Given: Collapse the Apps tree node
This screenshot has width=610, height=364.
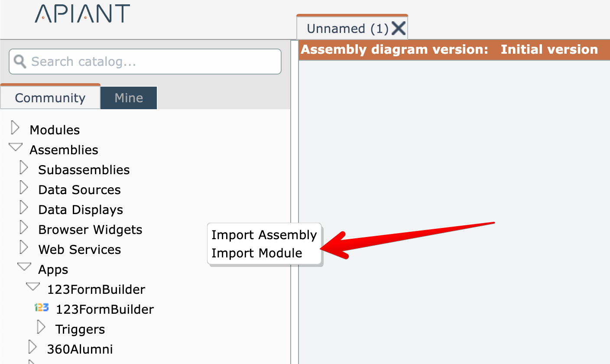Looking at the screenshot, I should [24, 267].
